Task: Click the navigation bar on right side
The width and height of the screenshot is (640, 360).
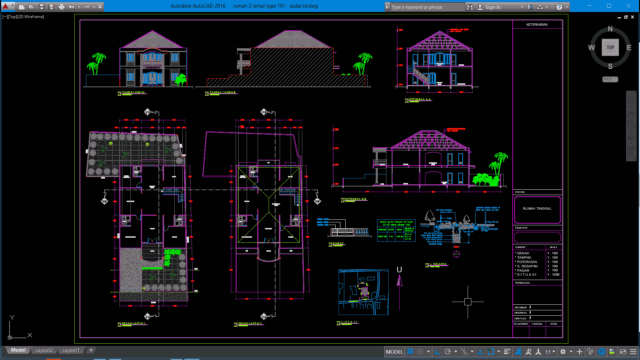Action: coord(631,126)
